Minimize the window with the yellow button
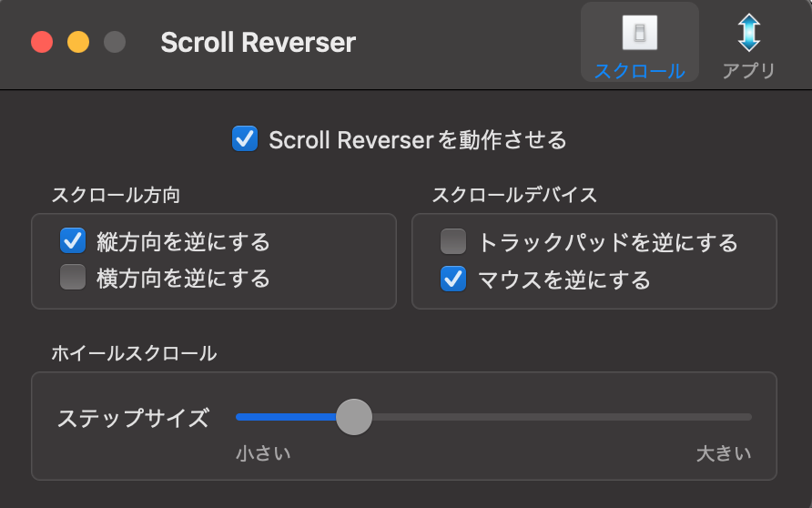The width and height of the screenshot is (812, 508). click(78, 42)
